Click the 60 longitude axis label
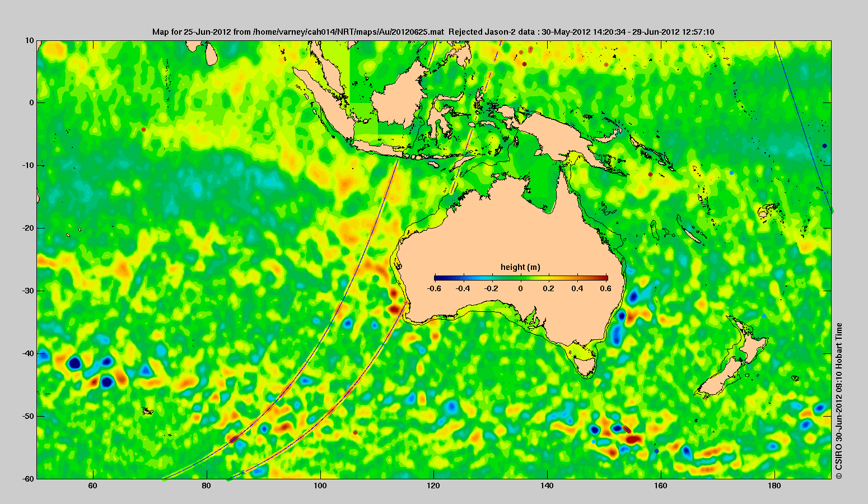Viewport: 868px width, 504px height. (x=94, y=486)
